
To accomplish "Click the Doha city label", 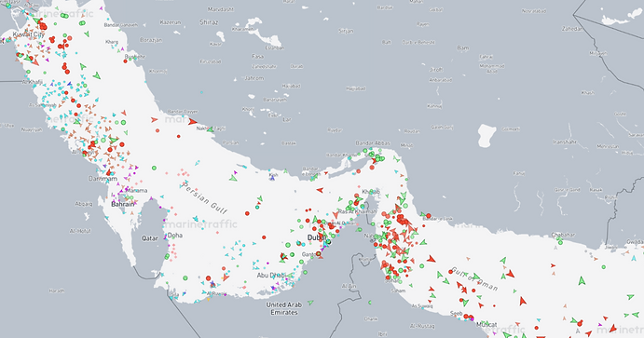I will (175, 236).
